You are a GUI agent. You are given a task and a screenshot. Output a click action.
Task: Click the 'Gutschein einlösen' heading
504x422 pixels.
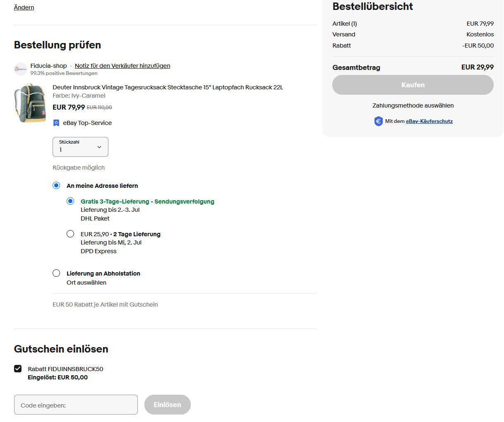[x=61, y=349]
